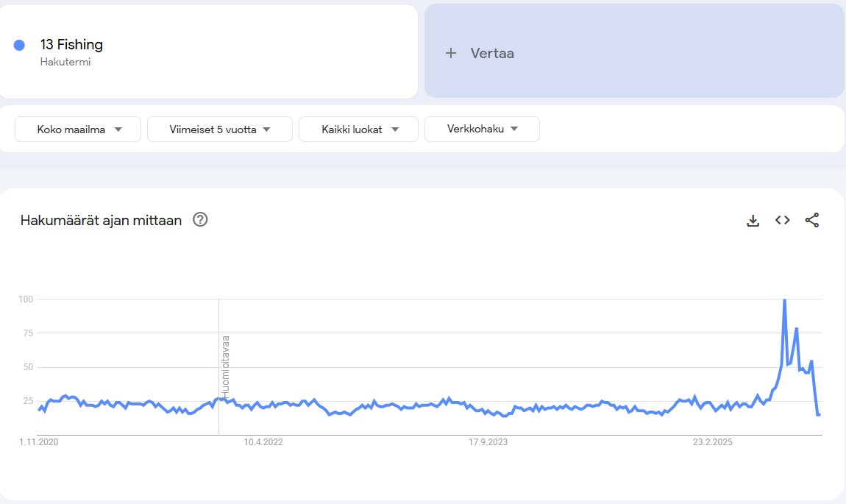
Task: Click the 17.9.2023 date label
Action: [x=488, y=442]
